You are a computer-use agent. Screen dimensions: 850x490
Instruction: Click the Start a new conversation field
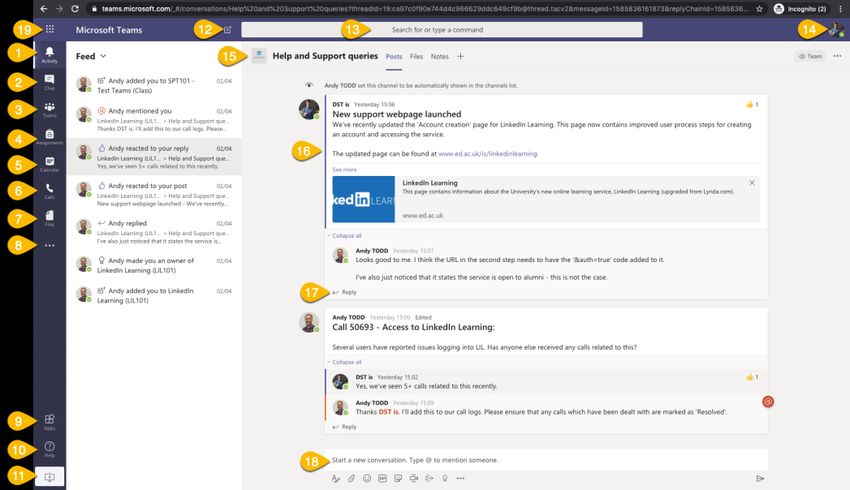point(546,460)
